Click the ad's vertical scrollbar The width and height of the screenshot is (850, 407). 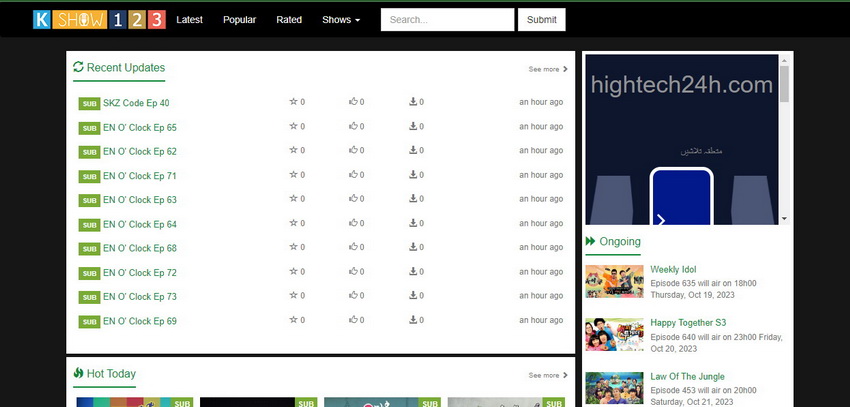tap(785, 140)
